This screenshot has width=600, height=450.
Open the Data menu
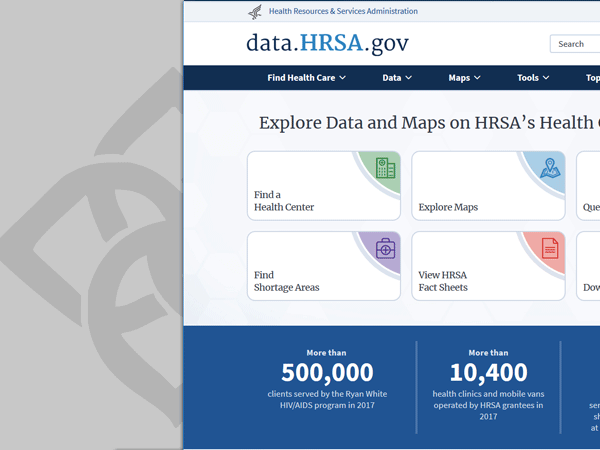[397, 78]
